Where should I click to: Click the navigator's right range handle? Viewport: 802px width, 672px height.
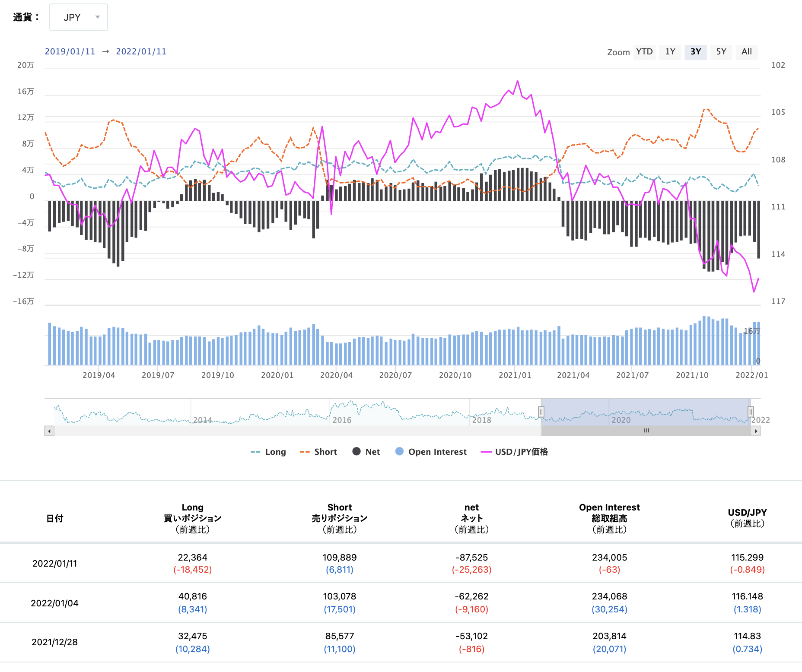point(751,412)
